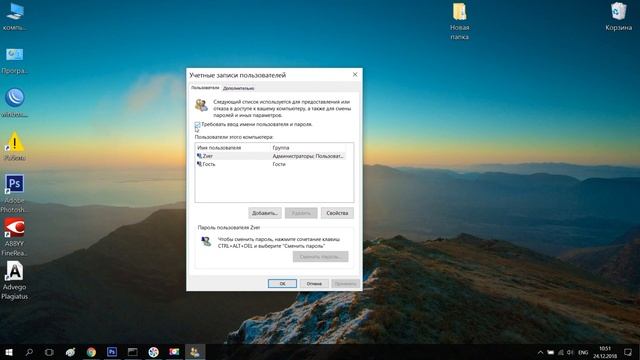Click the Гости group cell
The height and width of the screenshot is (360, 640).
(x=279, y=164)
